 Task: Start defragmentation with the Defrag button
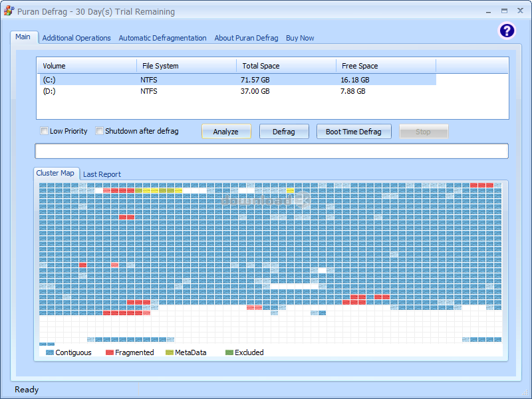(x=283, y=132)
